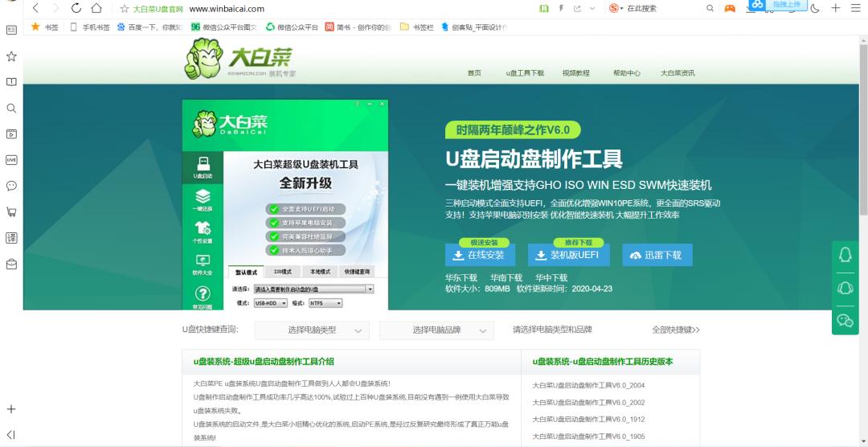Open 大白菜U盘启动盘制作工具V6.0_1905 link

coord(588,437)
